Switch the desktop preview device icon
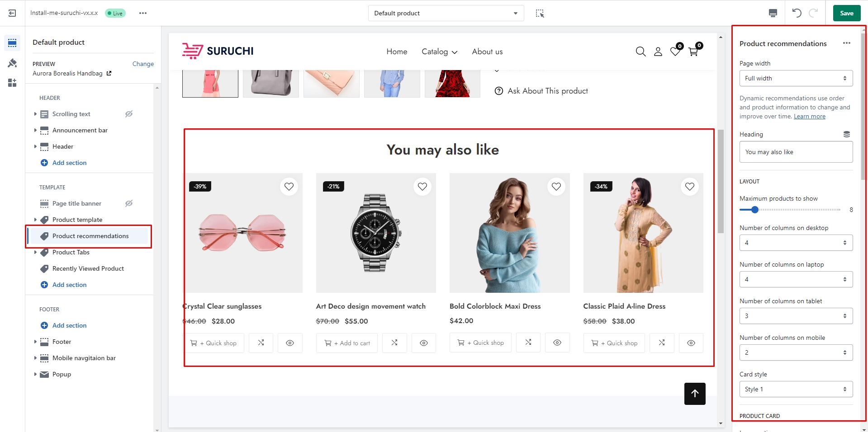The image size is (868, 432). tap(773, 13)
